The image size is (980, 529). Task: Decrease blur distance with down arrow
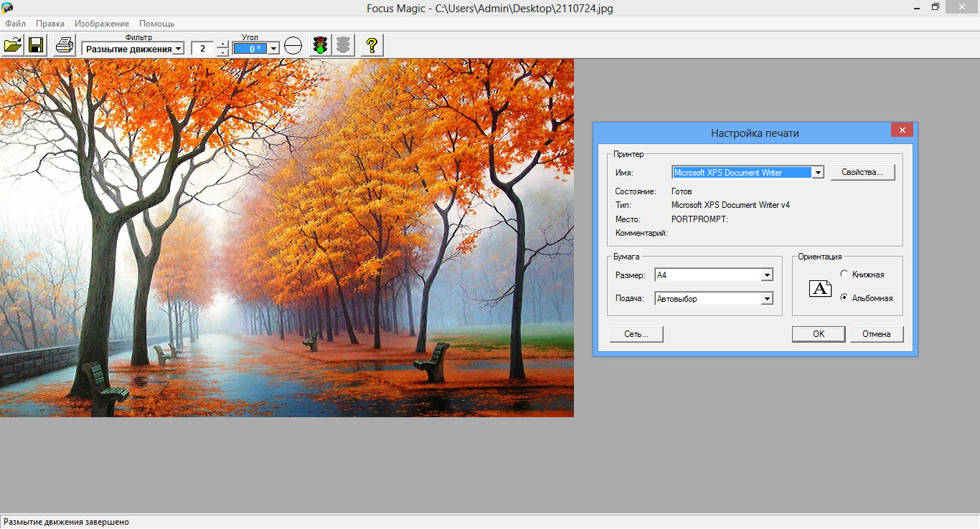[x=222, y=52]
